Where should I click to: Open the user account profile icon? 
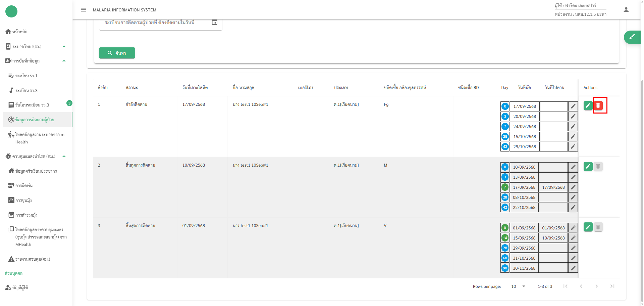point(626,10)
